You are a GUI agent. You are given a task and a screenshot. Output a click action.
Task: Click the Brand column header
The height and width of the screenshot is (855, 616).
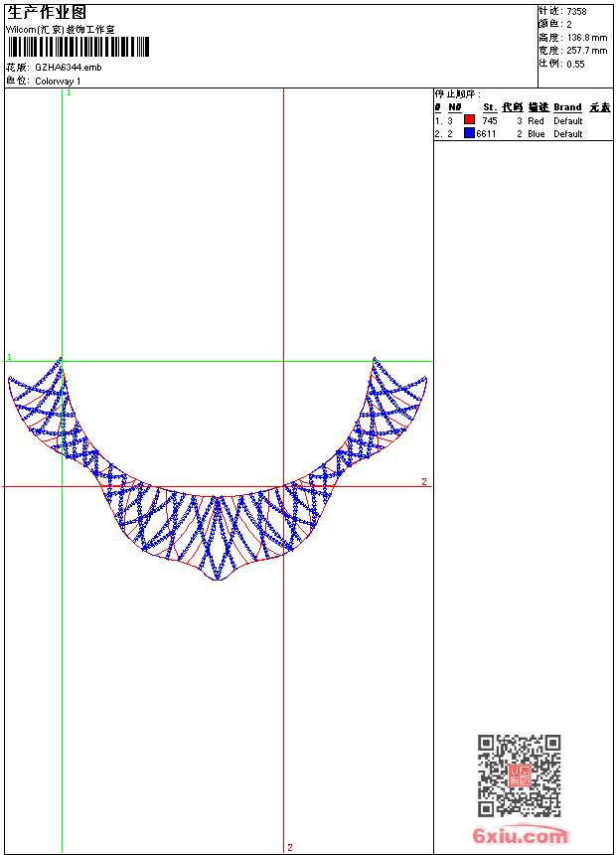(x=567, y=107)
